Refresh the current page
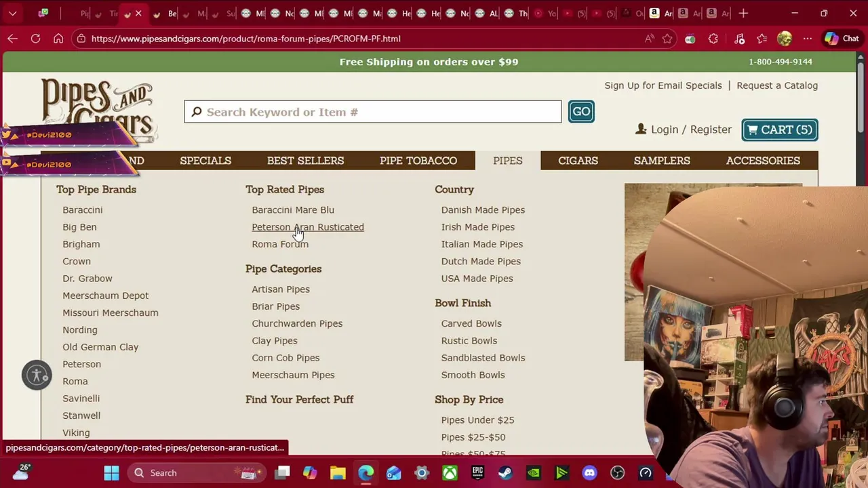868x488 pixels. tap(35, 39)
